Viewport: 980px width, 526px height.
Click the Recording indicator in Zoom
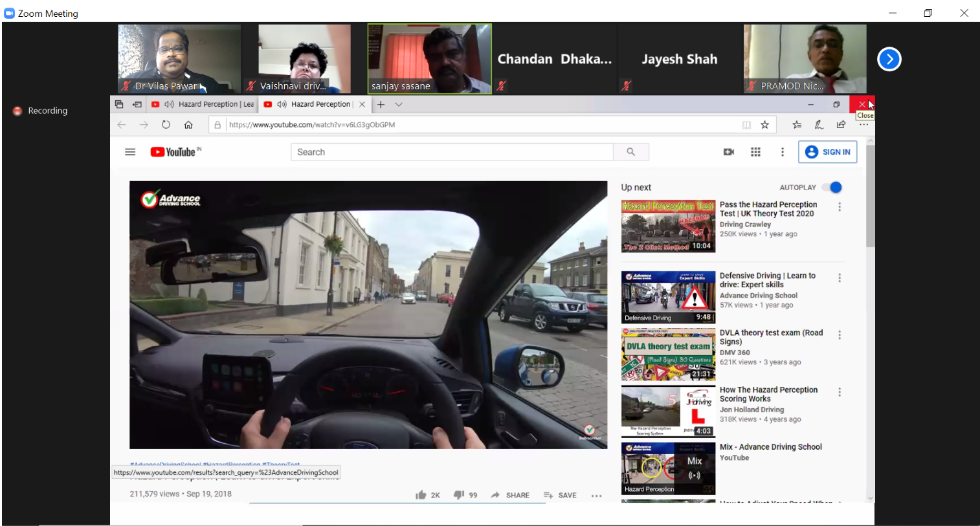(40, 111)
